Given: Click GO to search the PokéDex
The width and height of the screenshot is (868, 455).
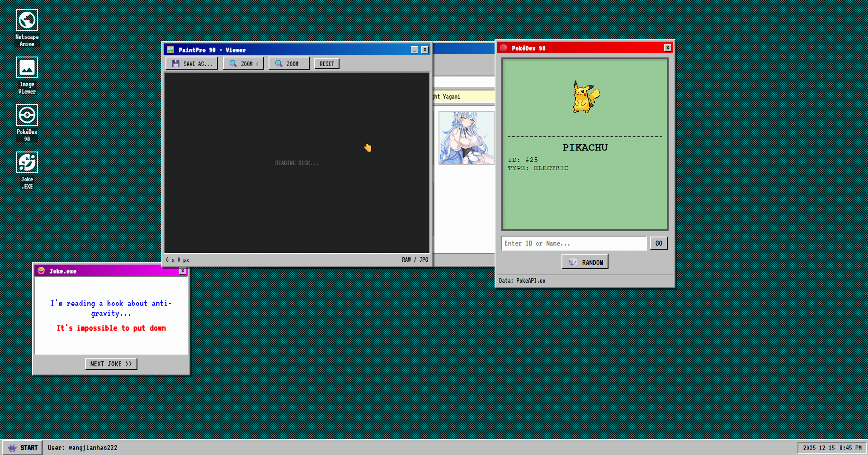Looking at the screenshot, I should (x=658, y=243).
